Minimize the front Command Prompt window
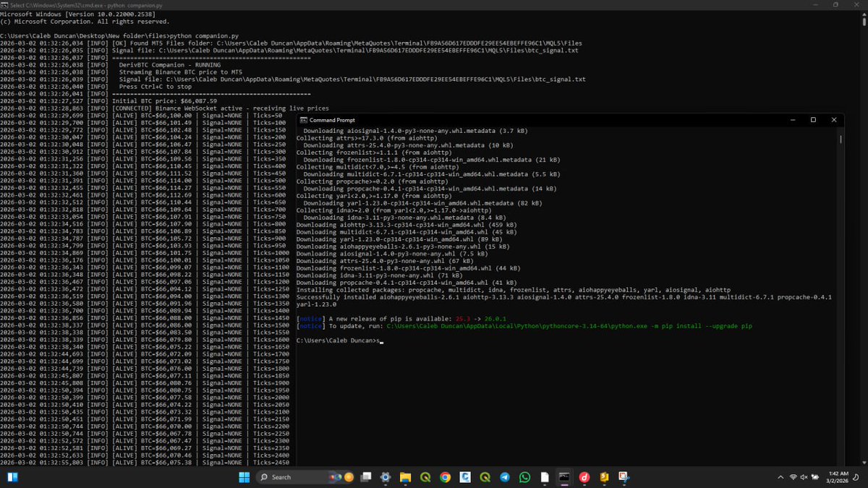 [792, 119]
